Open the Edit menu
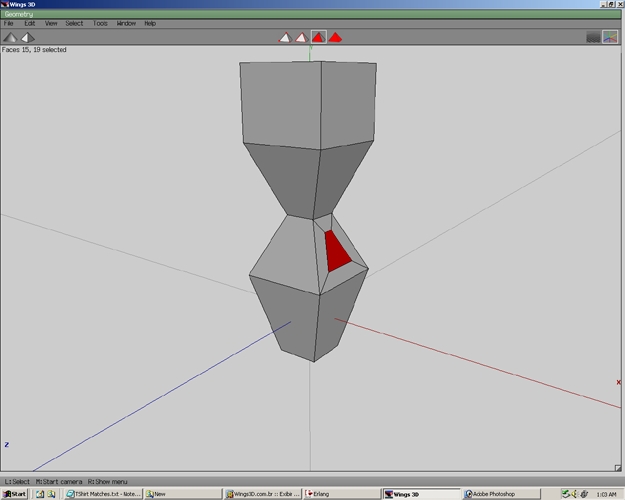Screen dimensions: 625x500 click(x=29, y=24)
